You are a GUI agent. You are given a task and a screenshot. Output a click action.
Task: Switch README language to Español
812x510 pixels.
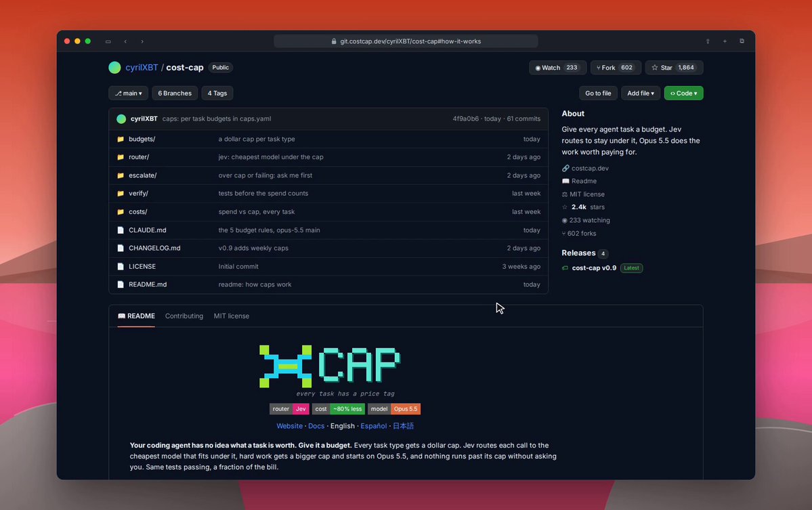[373, 426]
